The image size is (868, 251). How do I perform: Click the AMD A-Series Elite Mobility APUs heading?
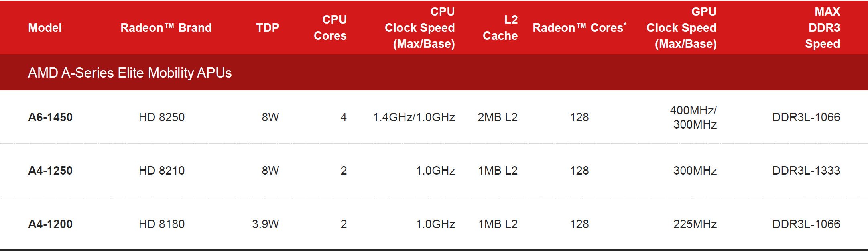tap(130, 73)
